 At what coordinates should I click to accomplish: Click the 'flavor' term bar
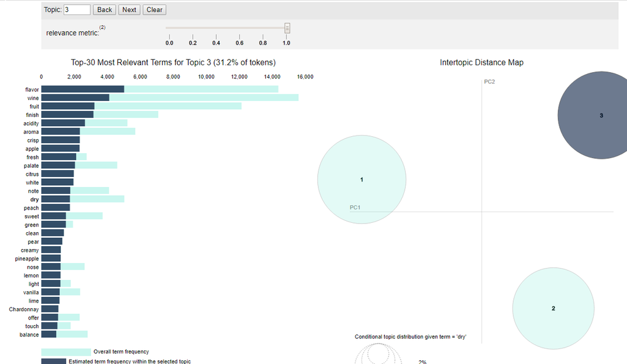(x=82, y=89)
